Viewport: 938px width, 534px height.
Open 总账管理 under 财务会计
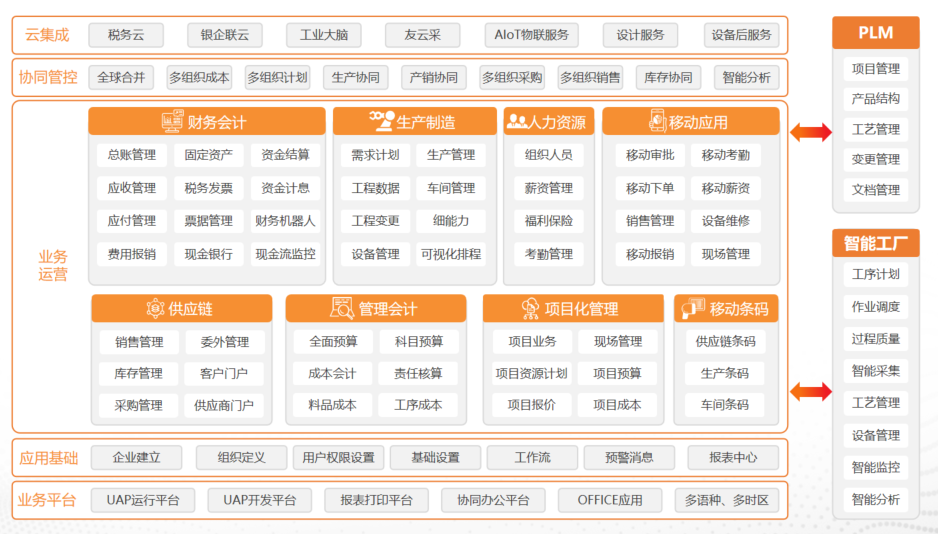click(132, 155)
